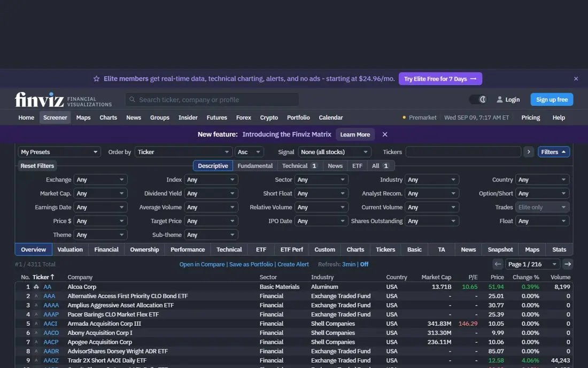
Task: Open the Industry filter dropdown
Action: (431, 180)
